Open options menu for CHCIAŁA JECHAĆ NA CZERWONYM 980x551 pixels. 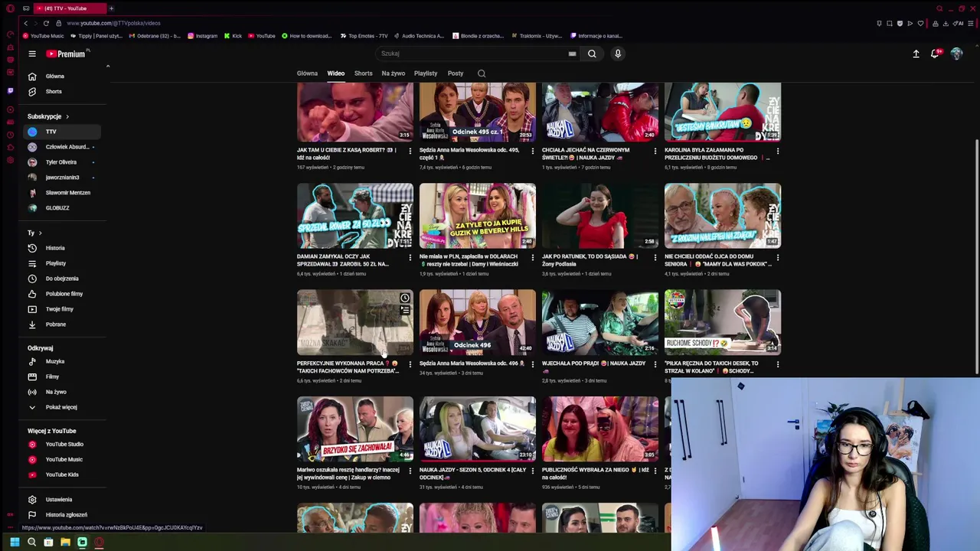point(655,151)
